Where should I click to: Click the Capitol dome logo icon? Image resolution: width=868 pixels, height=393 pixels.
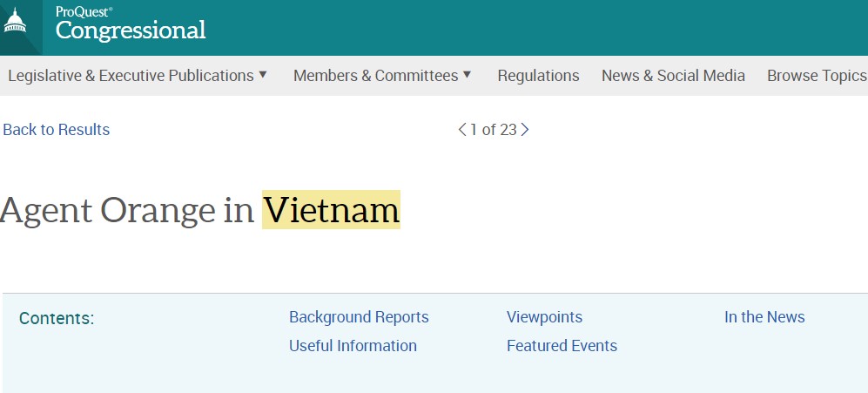tap(15, 23)
